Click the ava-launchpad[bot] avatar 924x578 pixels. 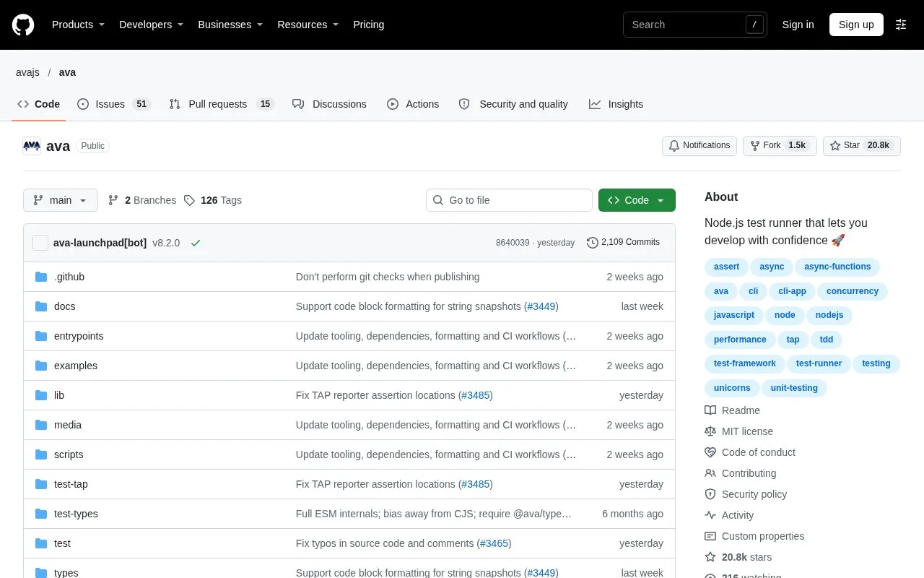click(x=40, y=243)
